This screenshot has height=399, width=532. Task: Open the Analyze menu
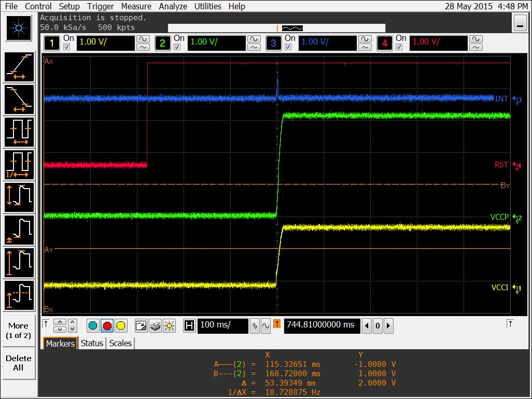tap(173, 6)
